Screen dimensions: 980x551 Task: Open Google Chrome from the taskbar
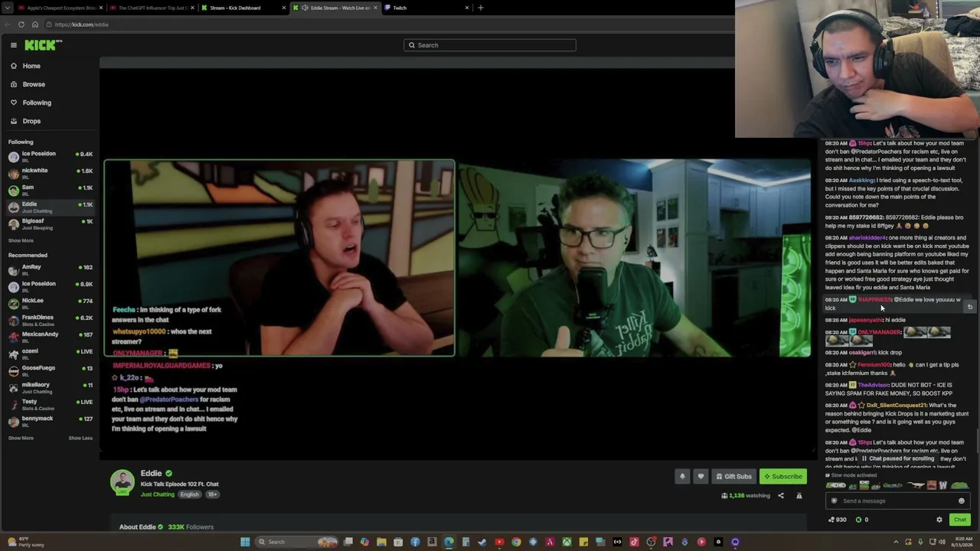tap(516, 542)
